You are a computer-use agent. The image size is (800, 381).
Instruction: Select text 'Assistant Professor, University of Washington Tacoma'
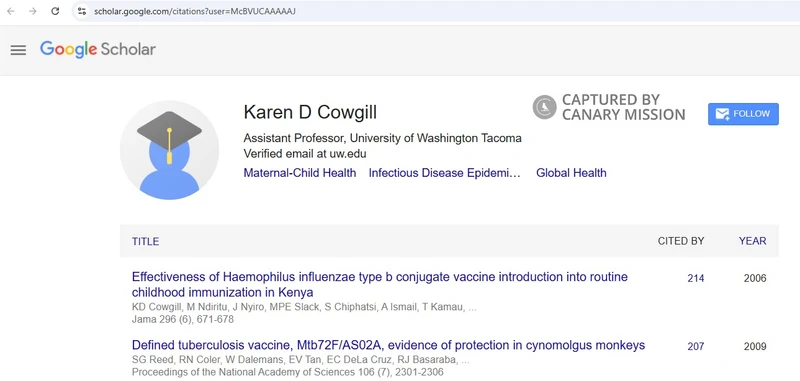(x=382, y=138)
